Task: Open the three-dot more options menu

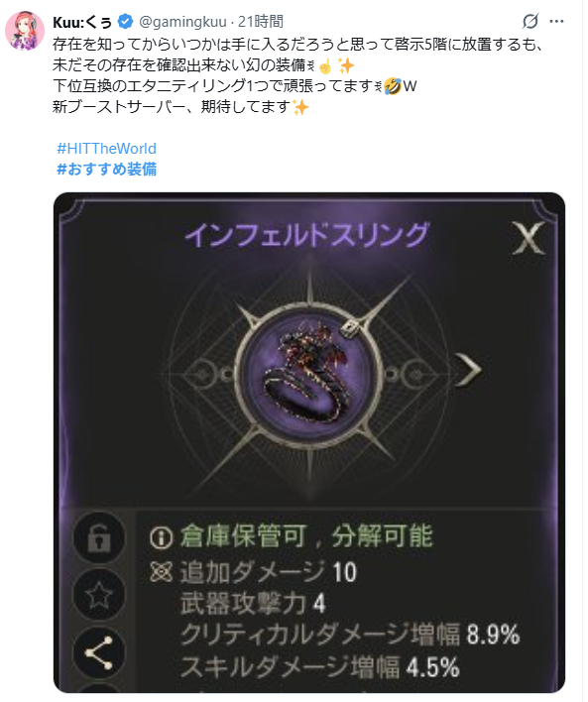Action: [x=556, y=22]
